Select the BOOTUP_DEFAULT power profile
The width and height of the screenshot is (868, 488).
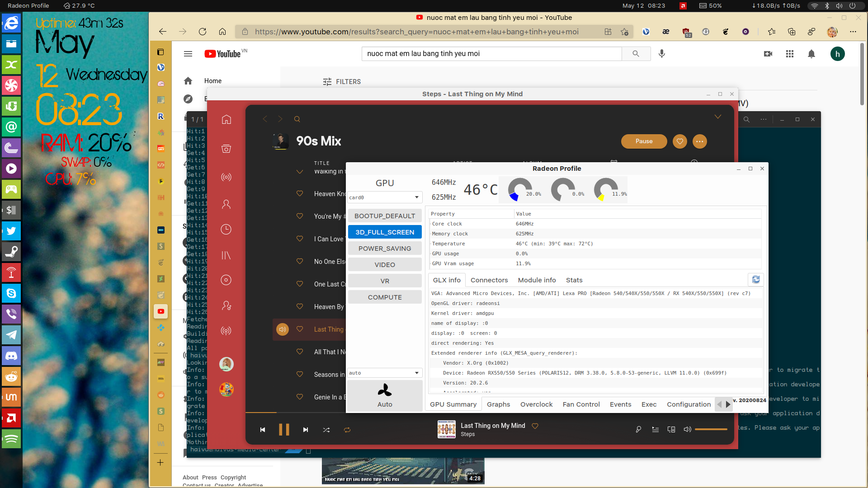[385, 216]
